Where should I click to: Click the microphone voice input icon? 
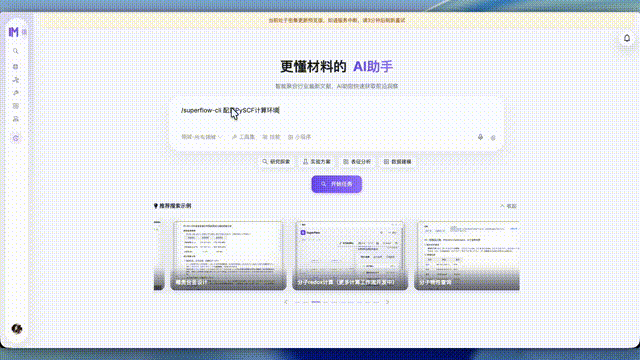click(480, 137)
